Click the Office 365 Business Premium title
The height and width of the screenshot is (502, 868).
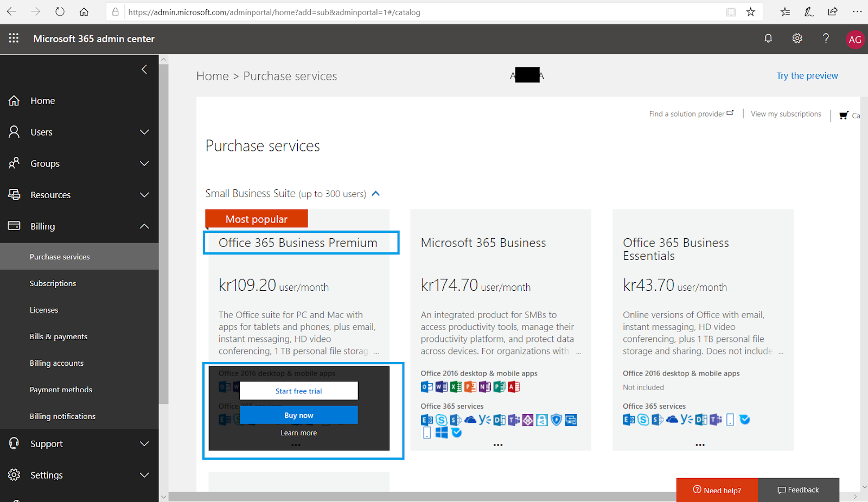(298, 243)
